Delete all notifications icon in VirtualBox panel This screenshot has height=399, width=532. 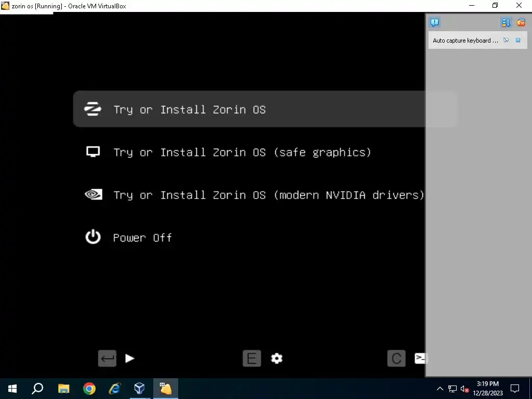click(x=521, y=22)
